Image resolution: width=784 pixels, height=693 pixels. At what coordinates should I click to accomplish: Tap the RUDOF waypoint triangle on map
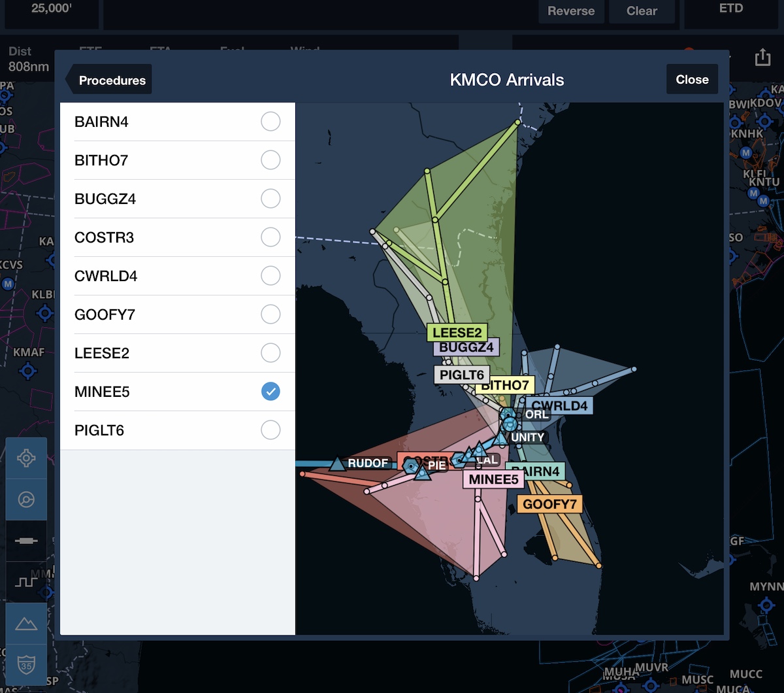pyautogui.click(x=337, y=464)
